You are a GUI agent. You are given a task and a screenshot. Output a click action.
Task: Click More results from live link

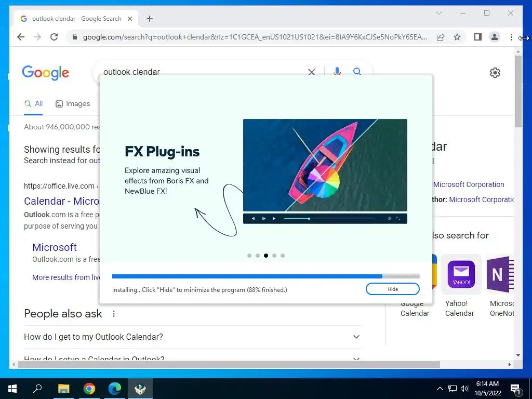click(x=66, y=277)
